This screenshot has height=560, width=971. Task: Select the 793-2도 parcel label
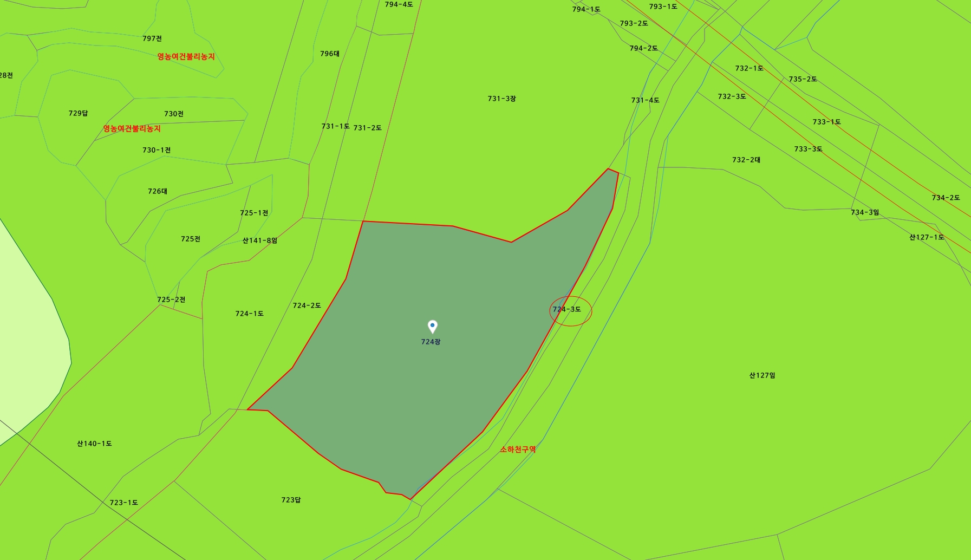click(x=634, y=23)
